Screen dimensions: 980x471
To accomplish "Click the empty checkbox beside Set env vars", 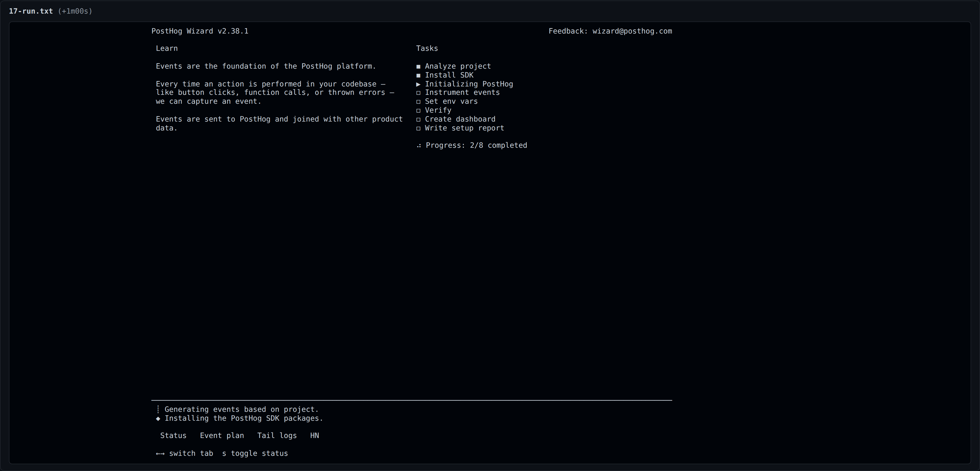I will (419, 102).
